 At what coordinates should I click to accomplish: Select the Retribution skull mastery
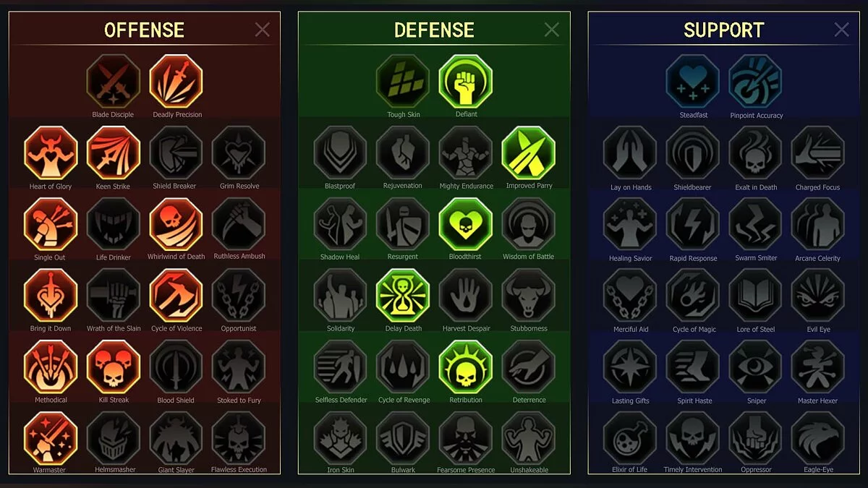point(466,367)
